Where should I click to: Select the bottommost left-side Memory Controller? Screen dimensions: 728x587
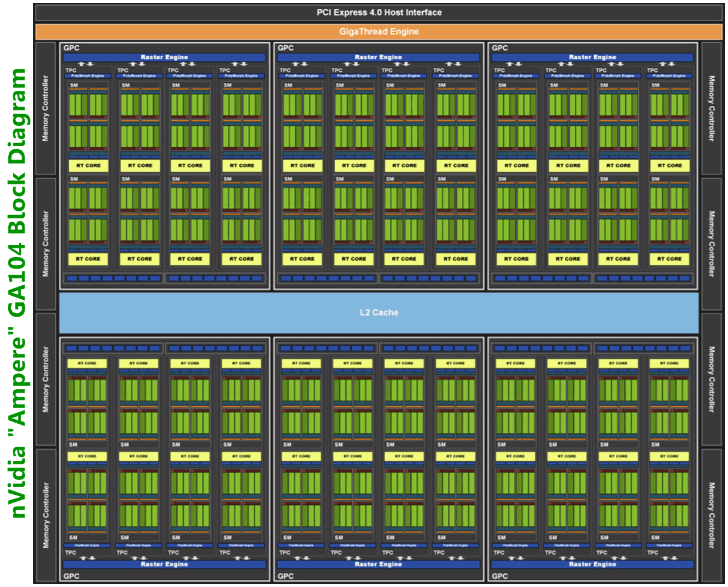46,515
